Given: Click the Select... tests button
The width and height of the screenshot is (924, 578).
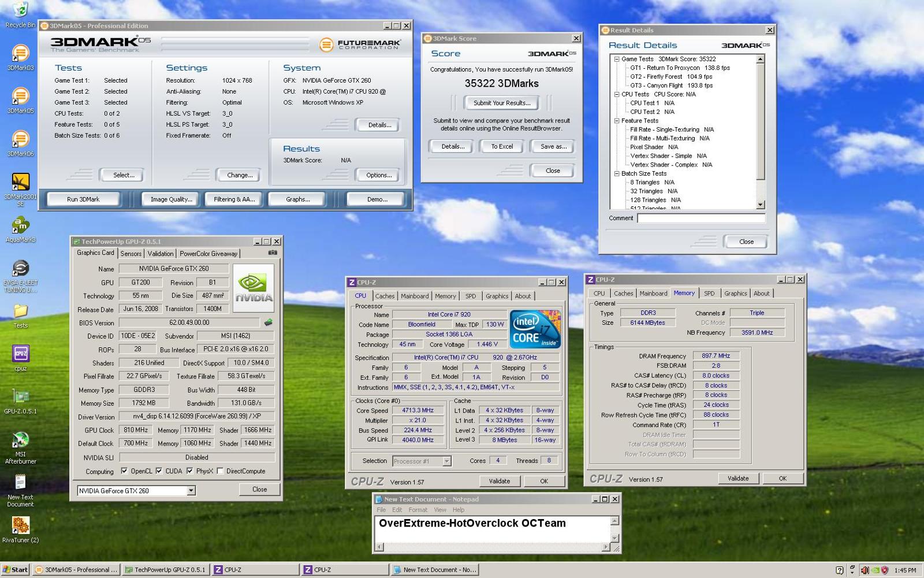Looking at the screenshot, I should pyautogui.click(x=124, y=175).
